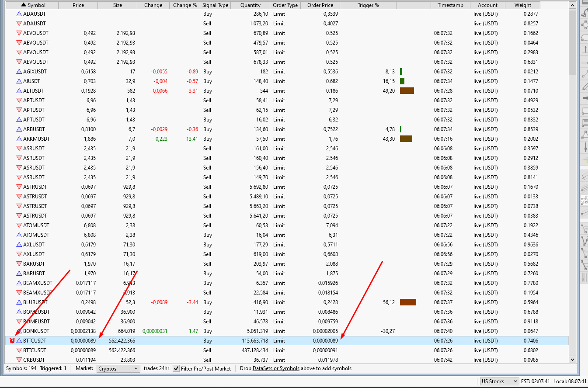The width and height of the screenshot is (588, 388).
Task: Click the ALTUSDT change value -0,0066
Action: click(x=159, y=91)
